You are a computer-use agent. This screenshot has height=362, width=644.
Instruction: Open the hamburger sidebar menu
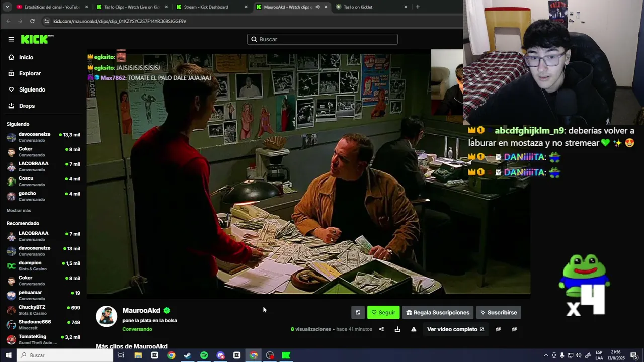(11, 39)
